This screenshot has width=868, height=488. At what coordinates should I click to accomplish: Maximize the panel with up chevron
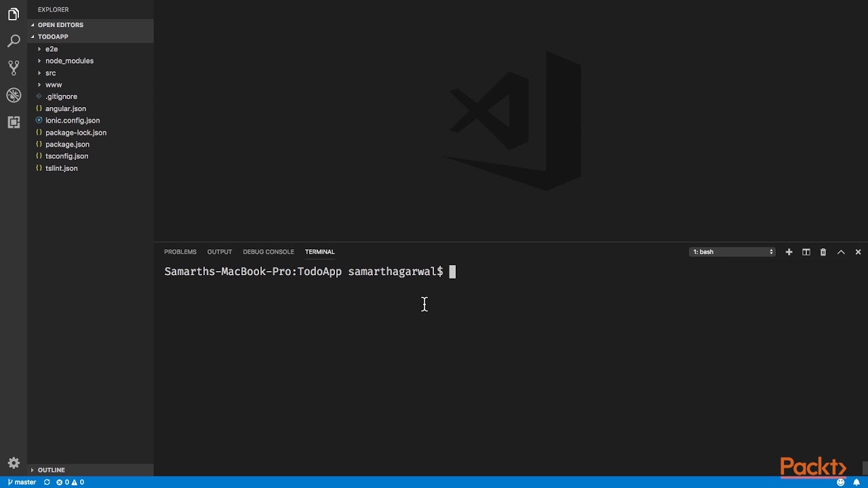pyautogui.click(x=841, y=252)
